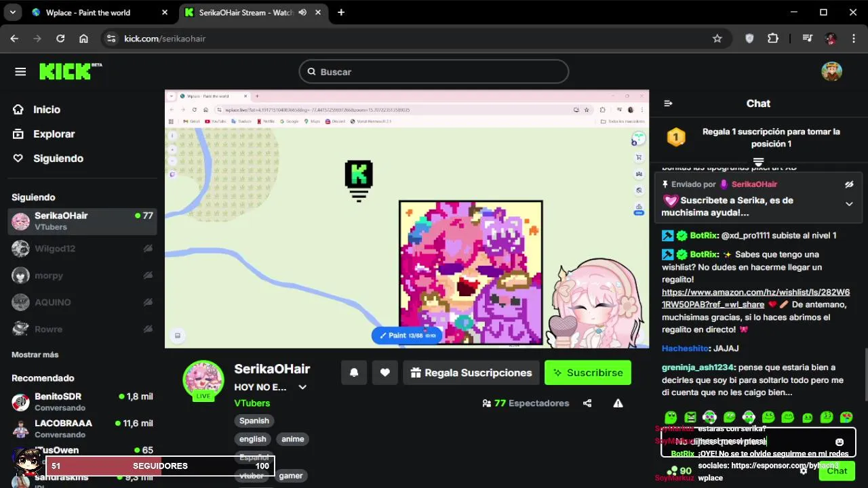Click the SerikaOHair streamer avatar with LIVE badge
The height and width of the screenshot is (488, 868).
tap(203, 380)
